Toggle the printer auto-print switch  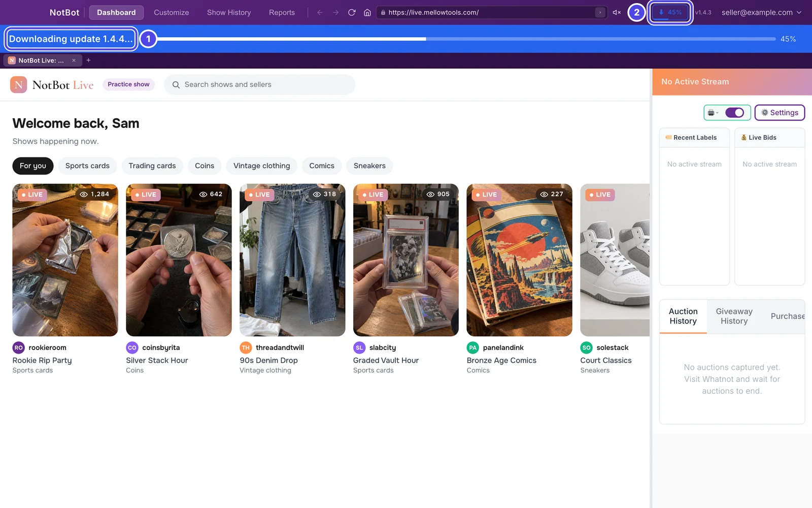point(734,113)
